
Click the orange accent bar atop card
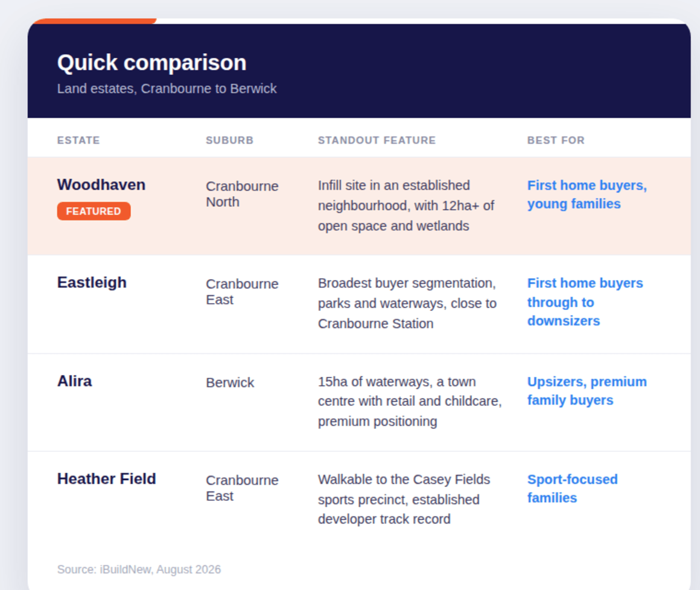(94, 21)
